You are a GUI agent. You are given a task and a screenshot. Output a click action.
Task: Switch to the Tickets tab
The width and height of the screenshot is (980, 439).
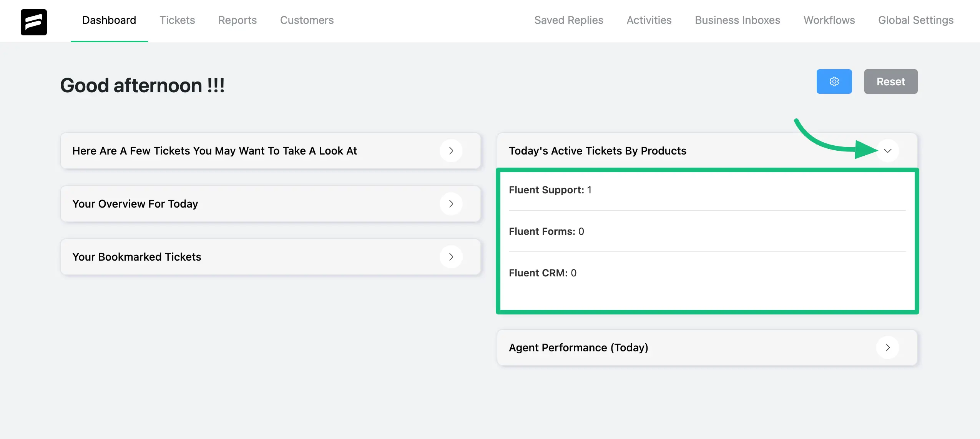(177, 20)
